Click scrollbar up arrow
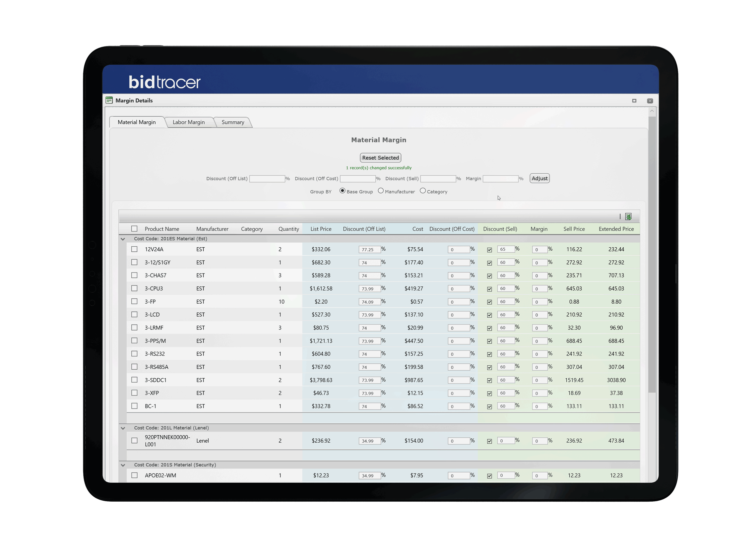Viewport: 756px width, 557px height. (652, 111)
